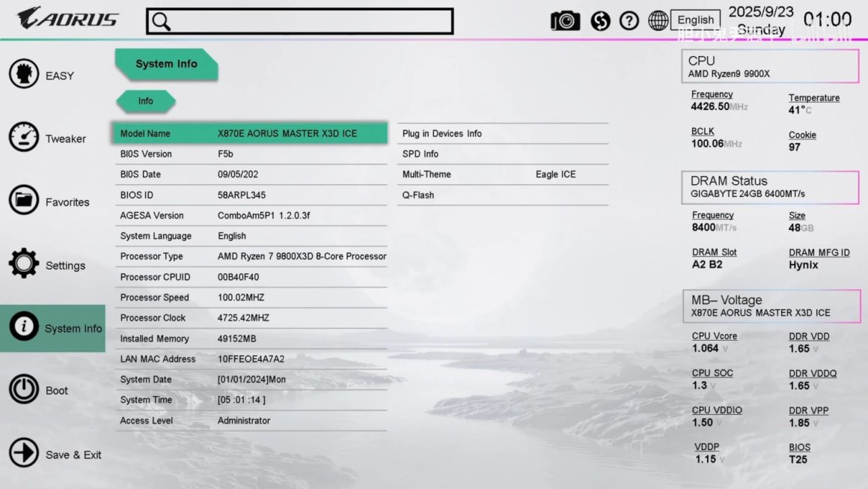Select the Boot power icon
The width and height of the screenshot is (868, 489).
24,390
